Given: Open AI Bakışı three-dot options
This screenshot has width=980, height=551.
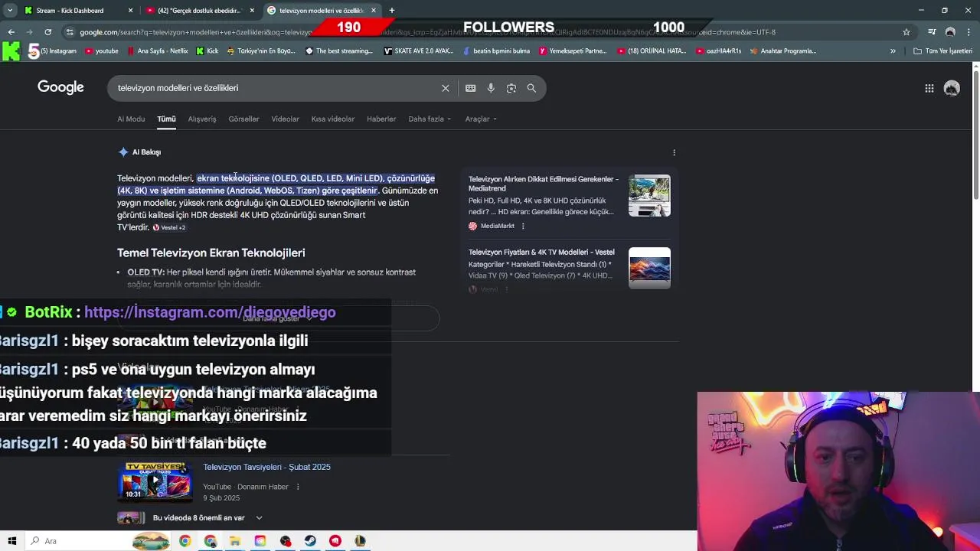Looking at the screenshot, I should point(674,152).
